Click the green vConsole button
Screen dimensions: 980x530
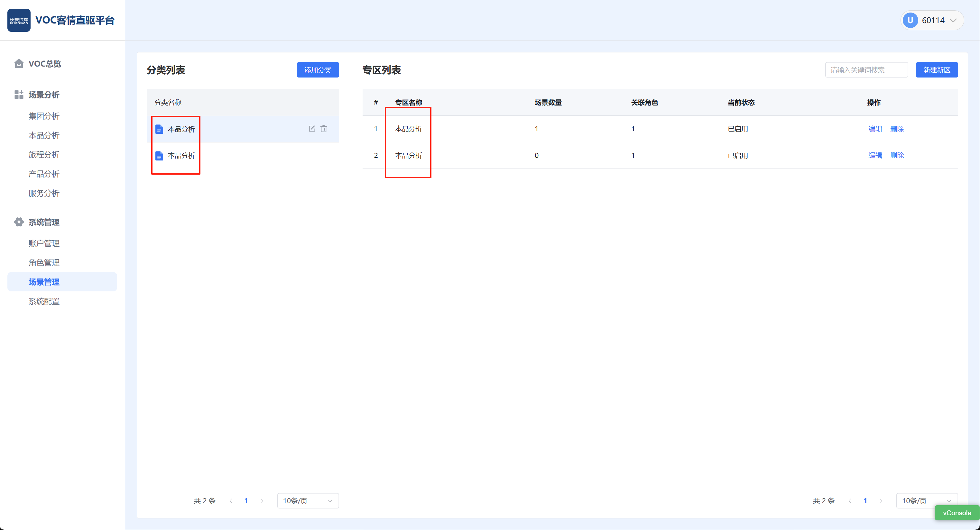click(x=957, y=513)
